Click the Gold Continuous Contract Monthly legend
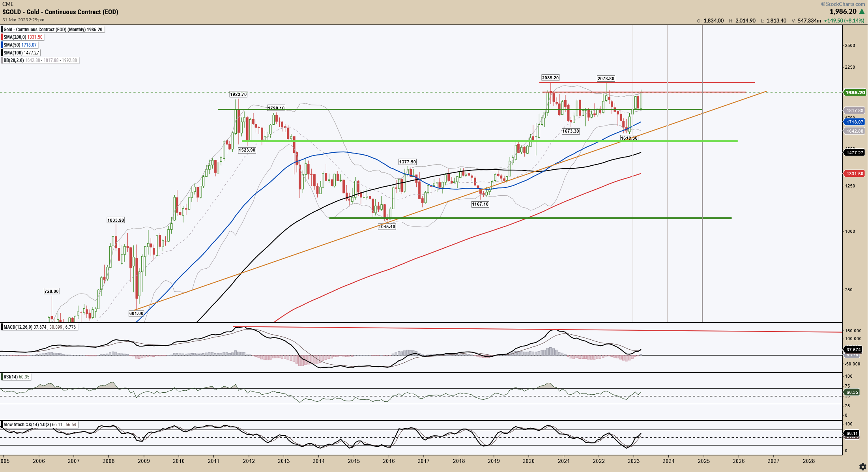This screenshot has height=472, width=868. 53,30
